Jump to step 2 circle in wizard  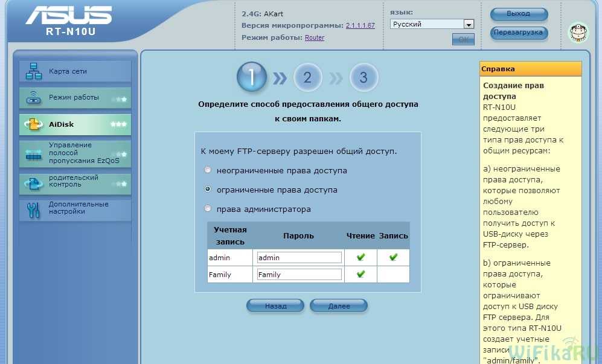point(307,77)
